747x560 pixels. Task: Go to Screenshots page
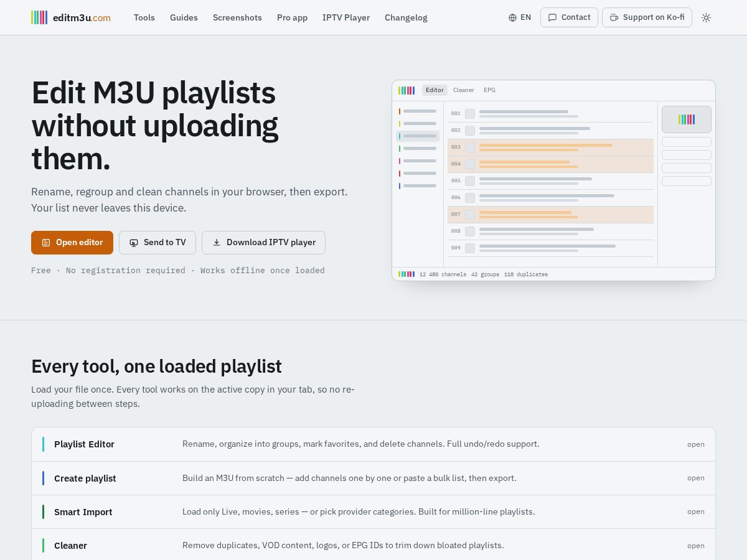pos(237,17)
